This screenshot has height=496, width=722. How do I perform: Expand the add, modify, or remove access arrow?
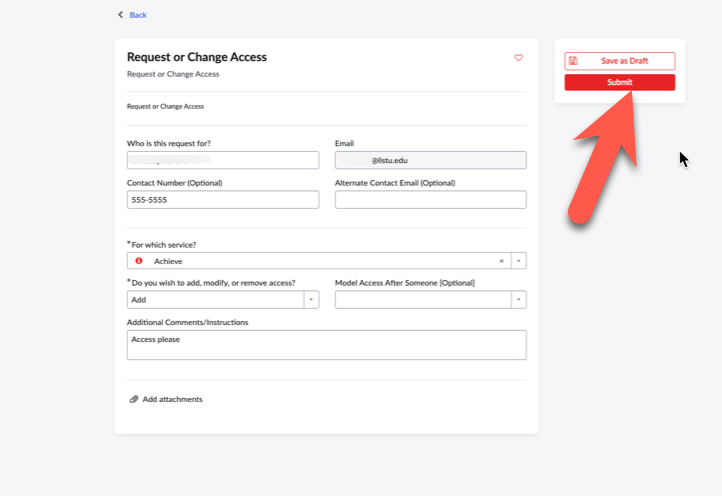click(311, 300)
